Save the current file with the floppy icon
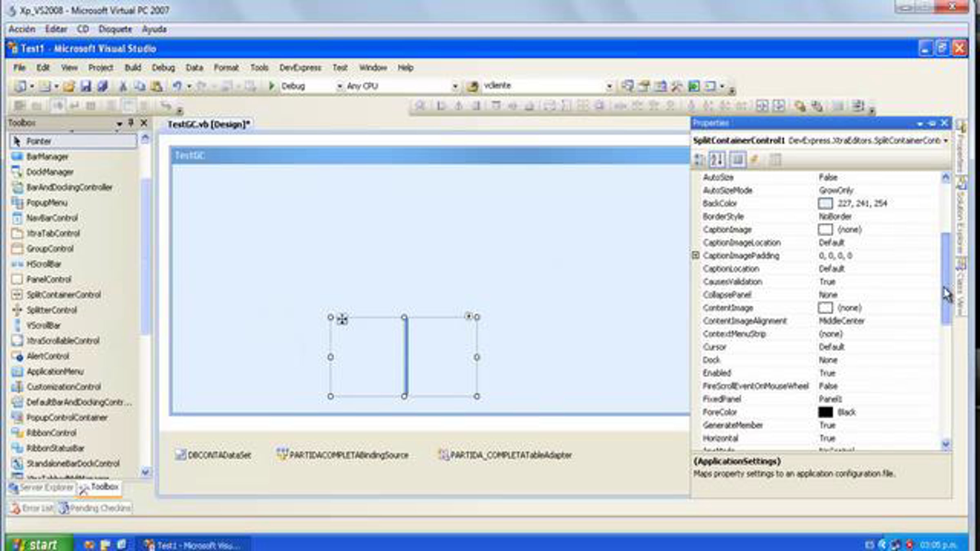 (85, 86)
